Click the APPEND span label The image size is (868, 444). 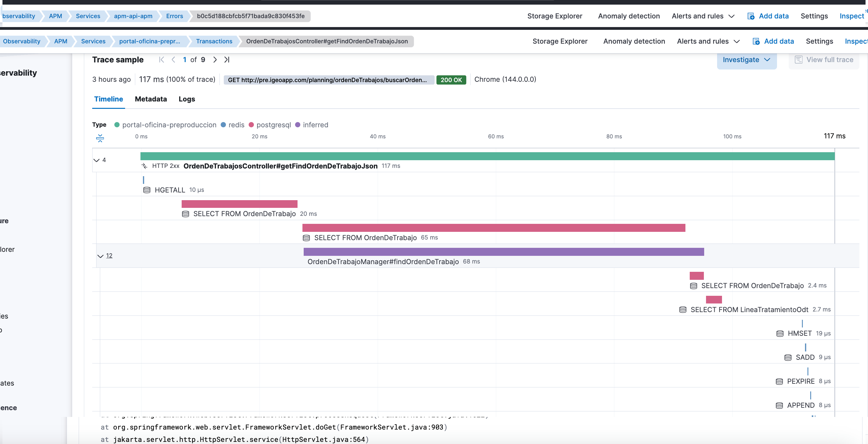point(800,406)
